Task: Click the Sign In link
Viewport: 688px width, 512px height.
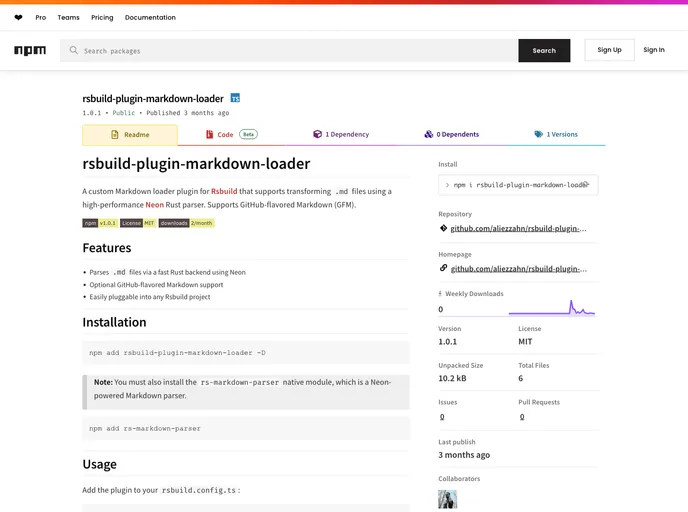Action: coord(654,50)
